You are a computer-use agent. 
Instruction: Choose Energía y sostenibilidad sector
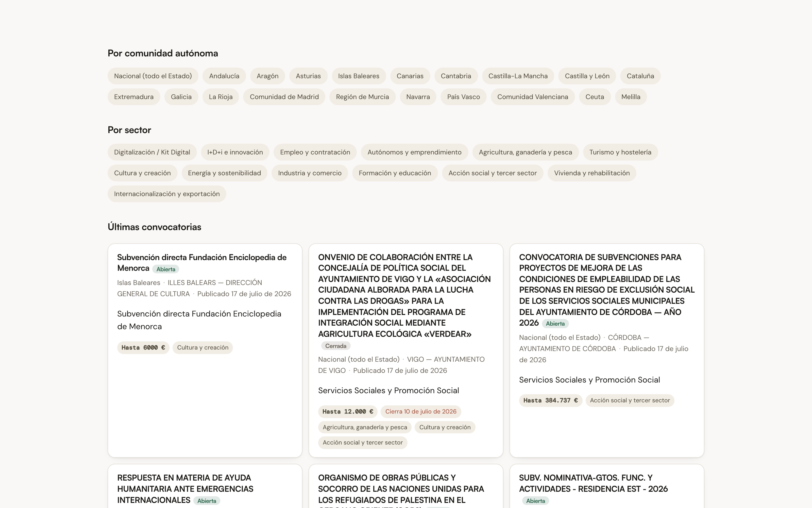click(x=225, y=173)
